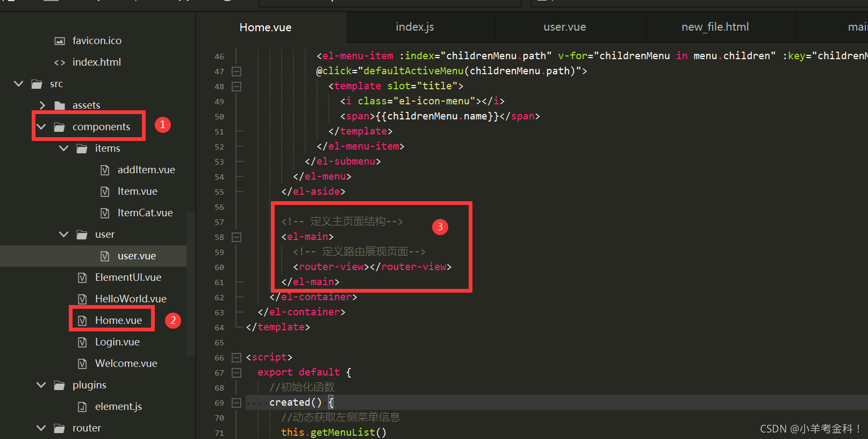Open HelloWorld.vue in the file tree
This screenshot has width=868, height=439.
point(131,299)
